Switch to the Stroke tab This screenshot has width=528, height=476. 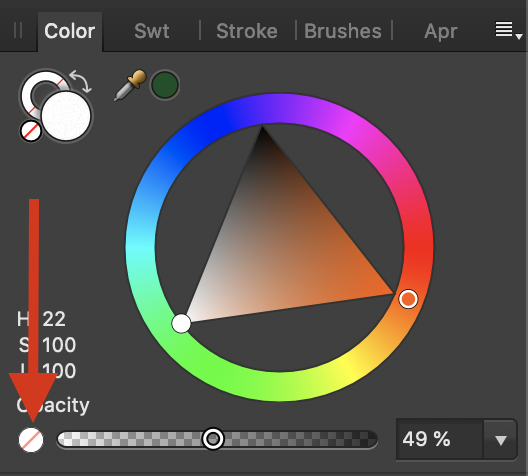click(x=247, y=31)
